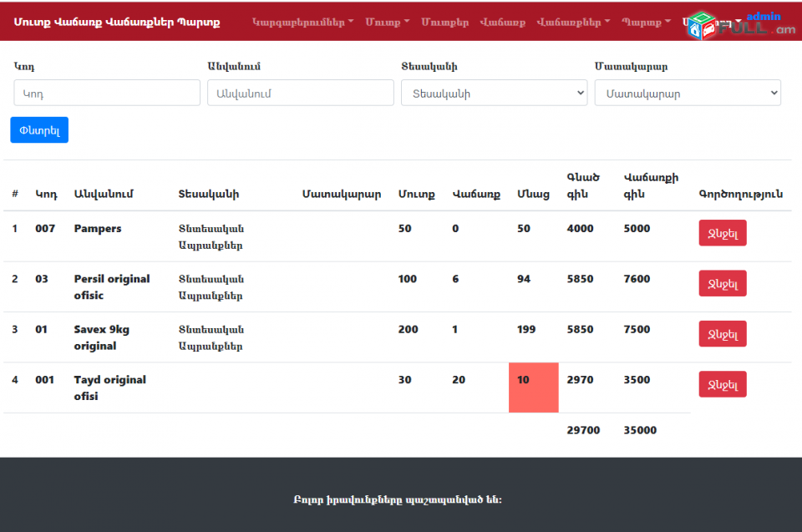Screen dimensions: 802x532
Task: Click the total purchase price 29700
Action: click(x=583, y=429)
